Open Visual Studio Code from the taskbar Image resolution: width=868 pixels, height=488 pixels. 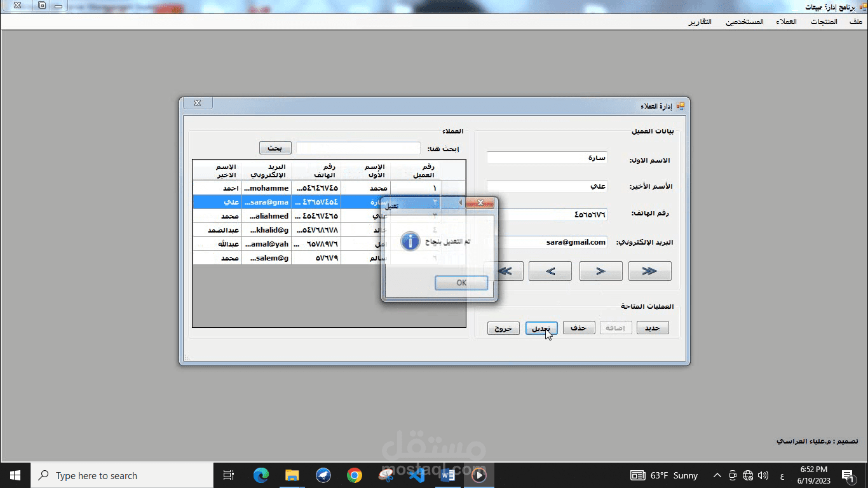click(417, 475)
